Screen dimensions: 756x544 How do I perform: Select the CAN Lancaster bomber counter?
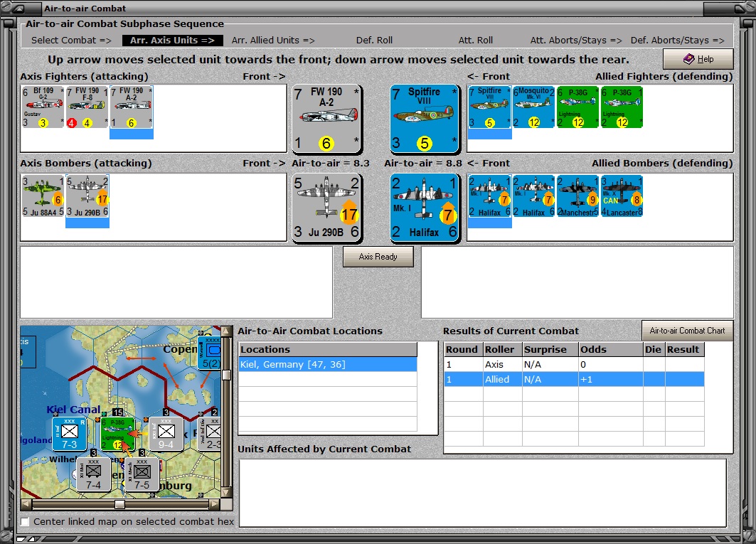(x=622, y=196)
